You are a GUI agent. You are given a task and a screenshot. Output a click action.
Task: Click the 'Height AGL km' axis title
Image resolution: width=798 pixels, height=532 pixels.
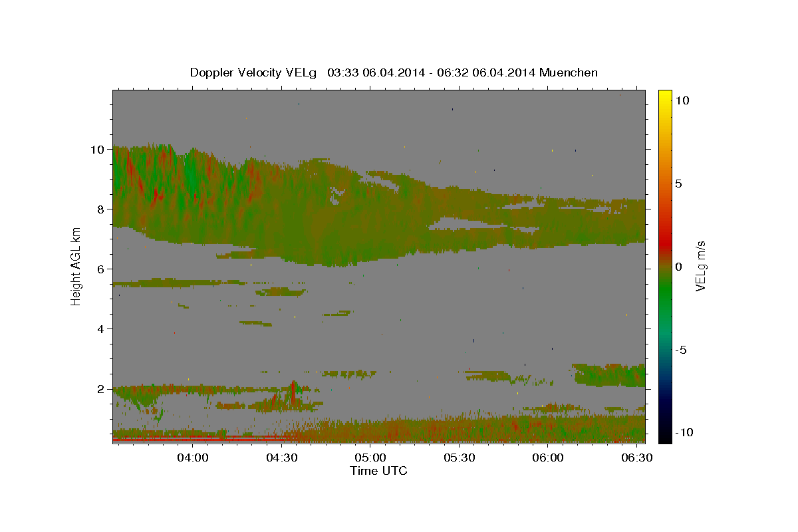[x=76, y=266]
